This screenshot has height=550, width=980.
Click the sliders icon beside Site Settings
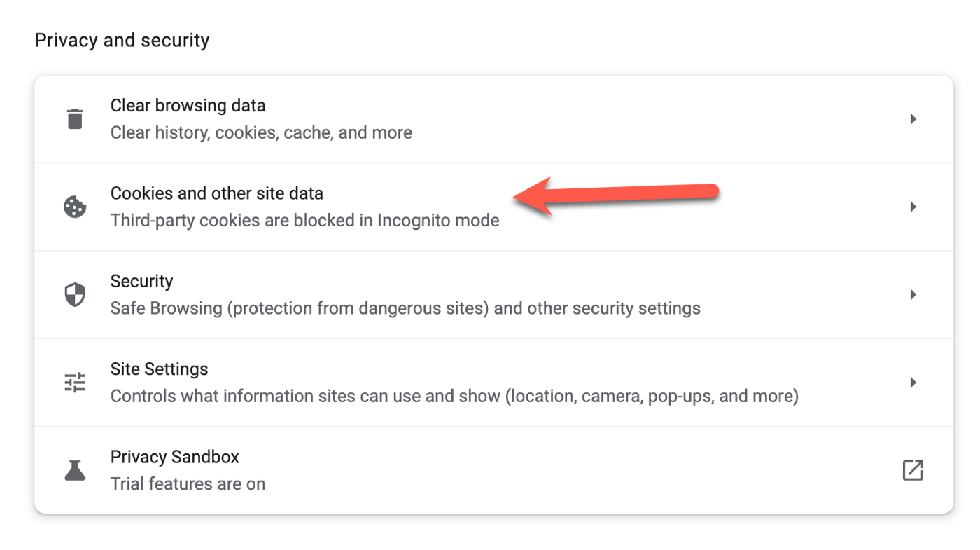(x=75, y=382)
